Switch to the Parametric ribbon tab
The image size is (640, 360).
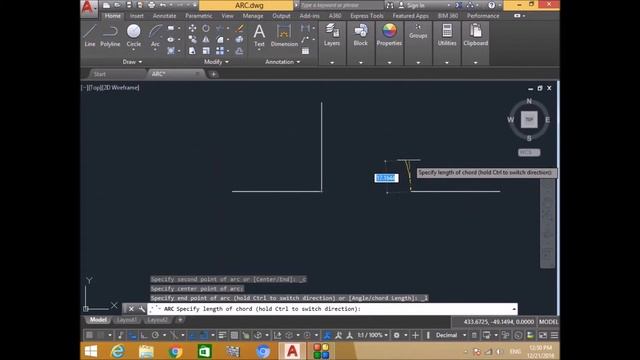pos(199,16)
